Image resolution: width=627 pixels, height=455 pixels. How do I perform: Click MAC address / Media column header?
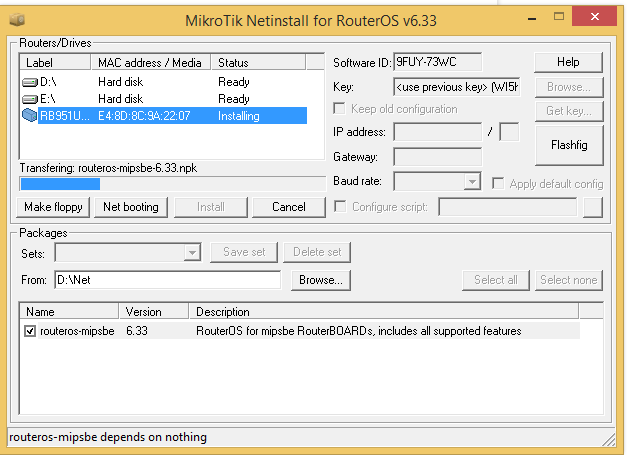[151, 63]
